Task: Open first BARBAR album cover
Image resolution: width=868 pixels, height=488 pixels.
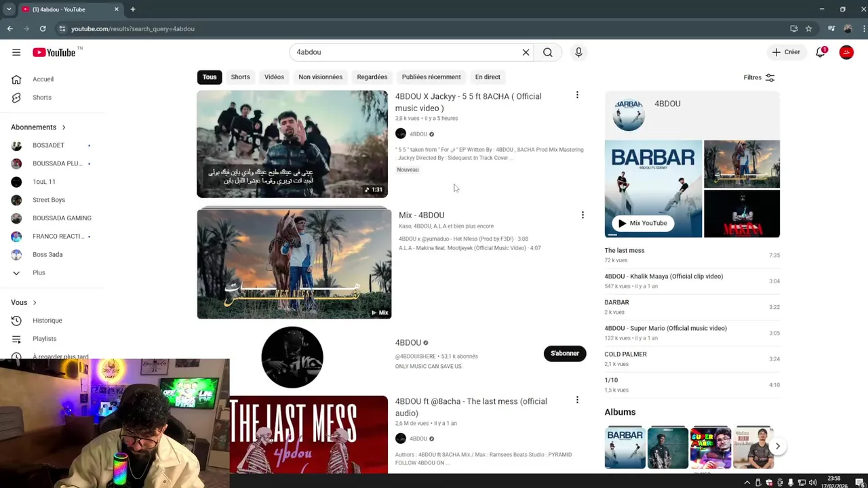Action: click(x=625, y=448)
